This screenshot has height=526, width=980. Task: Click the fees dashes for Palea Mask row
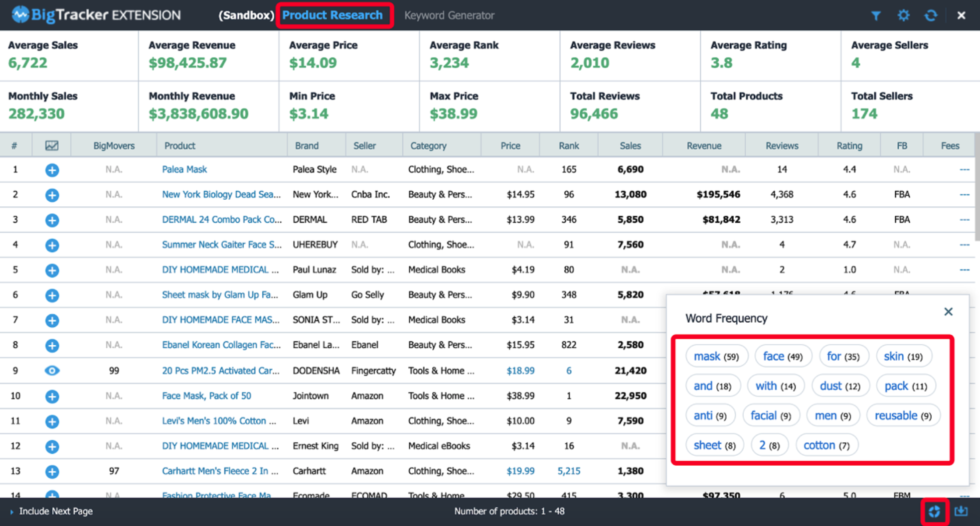[964, 170]
